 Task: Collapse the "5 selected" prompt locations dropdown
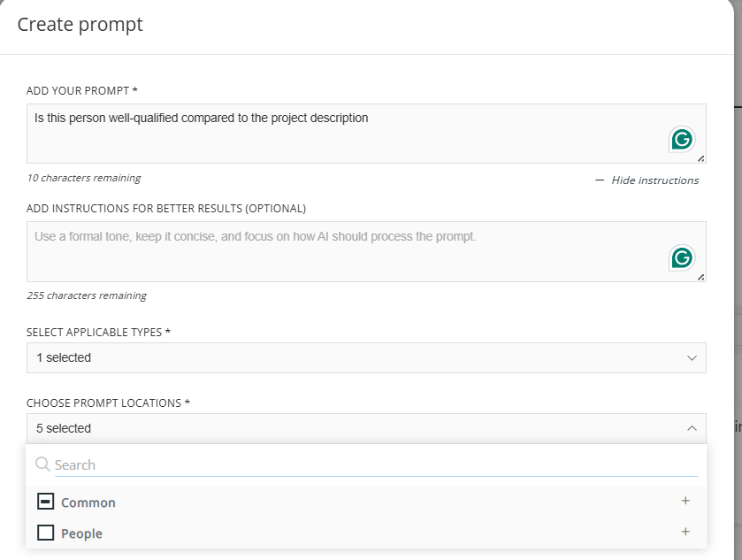(354, 428)
